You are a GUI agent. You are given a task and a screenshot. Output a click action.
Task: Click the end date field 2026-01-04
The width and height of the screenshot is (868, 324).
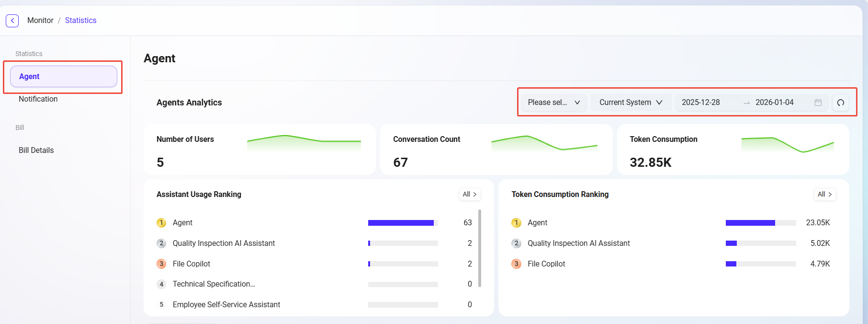(x=774, y=103)
